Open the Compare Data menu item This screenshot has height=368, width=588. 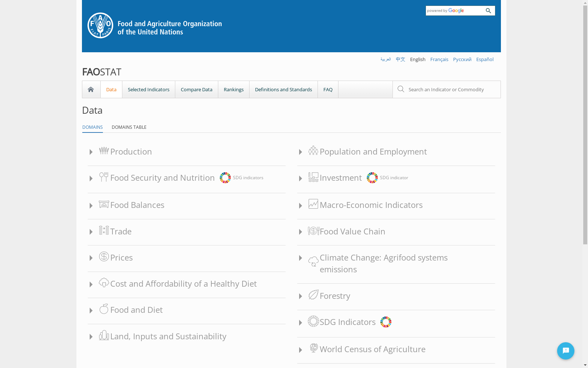pos(197,89)
